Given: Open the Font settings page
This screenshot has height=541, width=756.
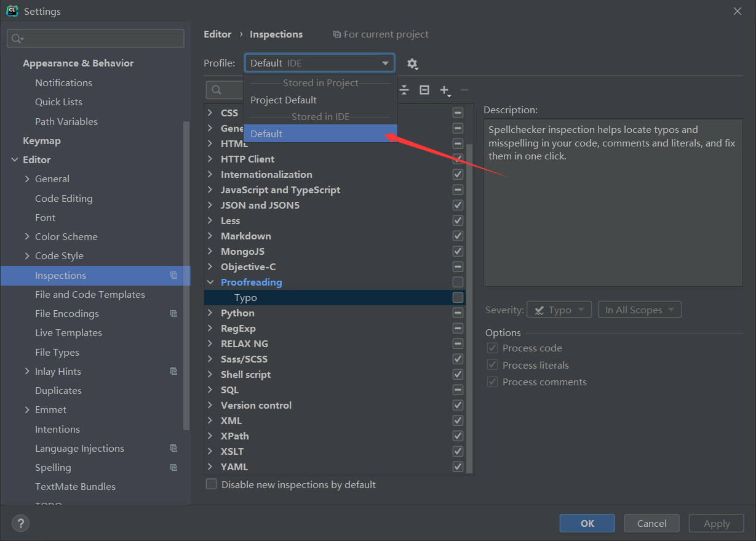Looking at the screenshot, I should [x=45, y=217].
